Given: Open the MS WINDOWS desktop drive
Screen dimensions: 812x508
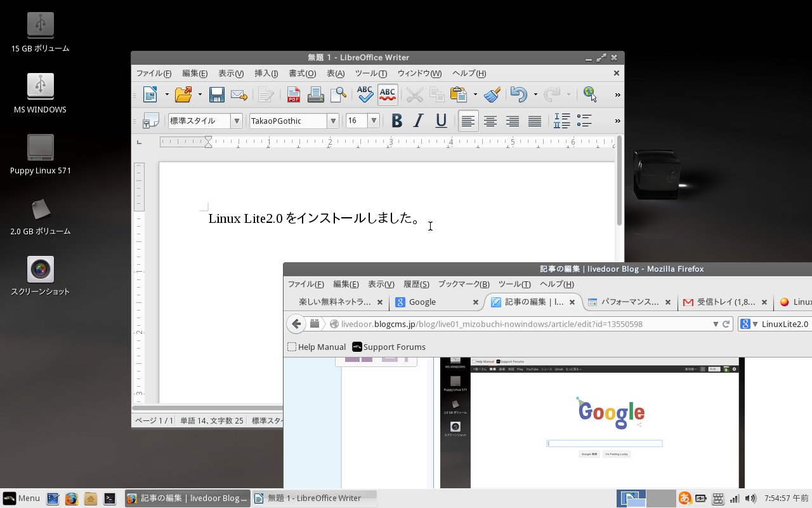Looking at the screenshot, I should [x=40, y=93].
